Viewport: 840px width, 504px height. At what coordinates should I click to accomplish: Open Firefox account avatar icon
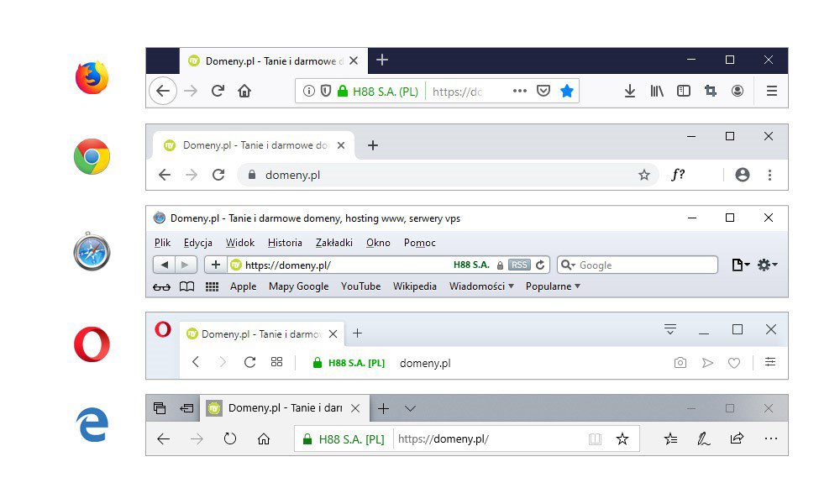(x=738, y=91)
